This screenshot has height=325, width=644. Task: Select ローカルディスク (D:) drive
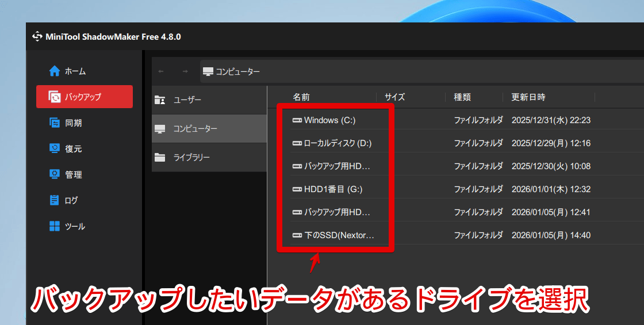[337, 143]
